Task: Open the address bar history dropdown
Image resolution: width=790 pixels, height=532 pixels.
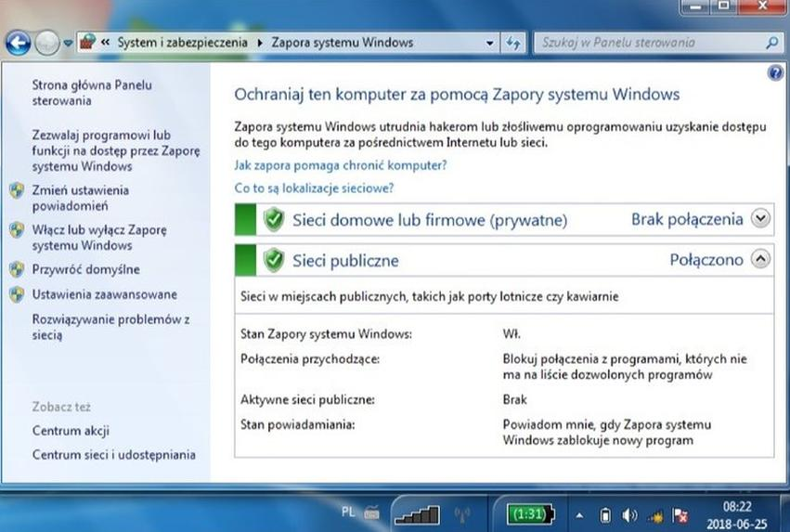Action: click(490, 43)
